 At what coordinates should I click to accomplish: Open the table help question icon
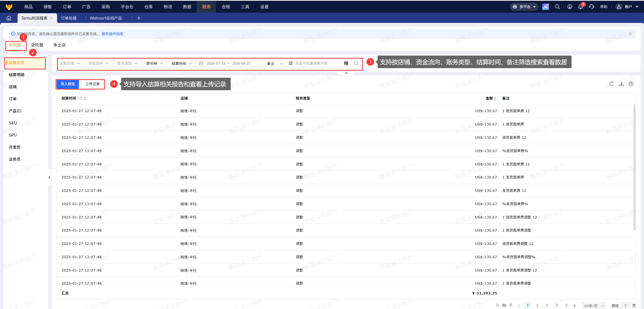pyautogui.click(x=631, y=84)
